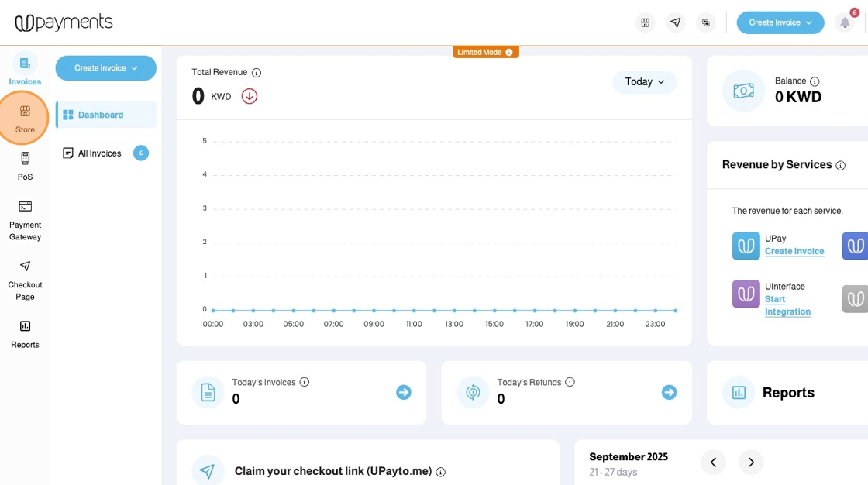Open Reports in the left sidebar
Screen dimensions: 868x485
tap(25, 335)
